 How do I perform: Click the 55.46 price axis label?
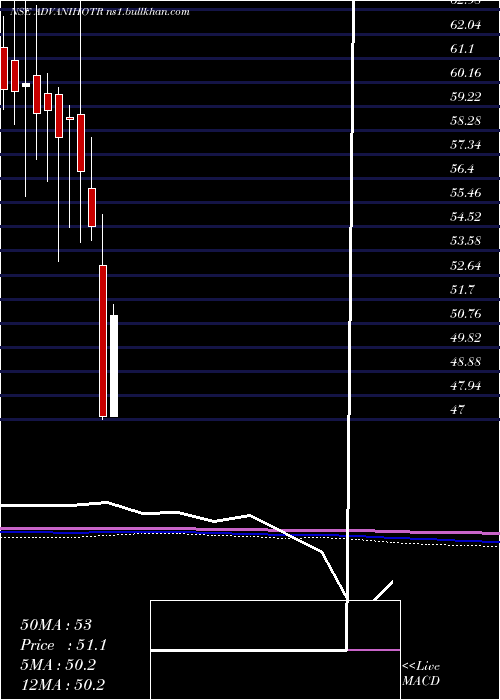[x=466, y=193]
